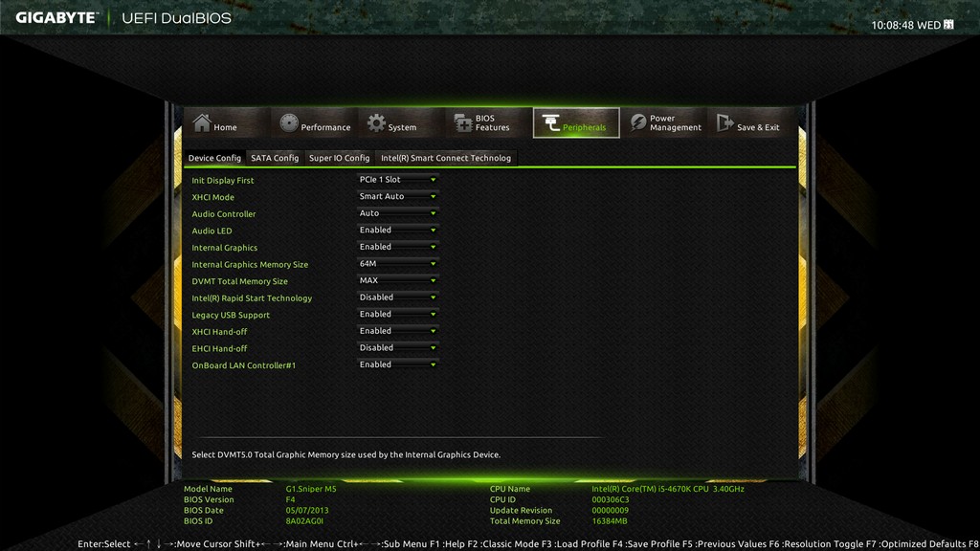This screenshot has height=551, width=980.
Task: Click the language icon beside the clock
Action: (948, 24)
